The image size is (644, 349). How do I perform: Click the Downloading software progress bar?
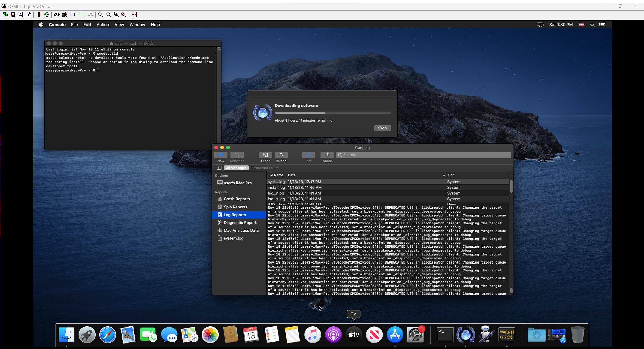click(333, 113)
